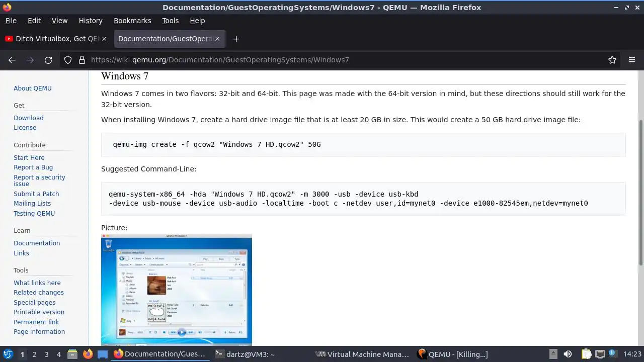Viewport: 644px width, 362px height.
Task: Open the License link
Action: (25, 127)
